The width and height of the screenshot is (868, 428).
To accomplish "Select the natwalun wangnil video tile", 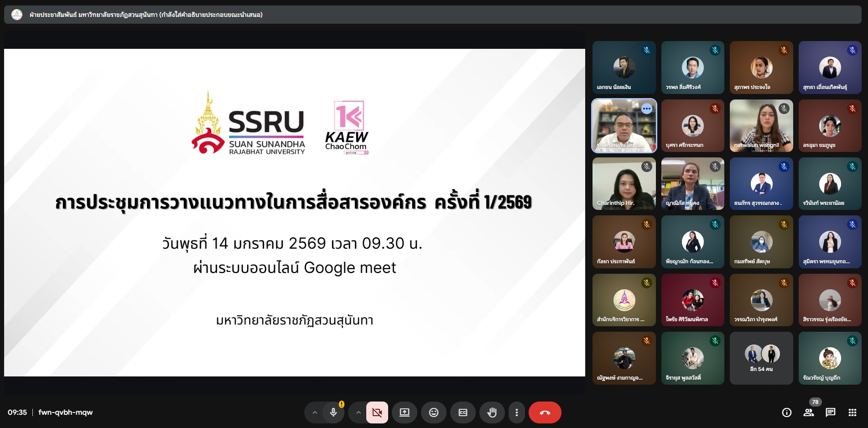I will pyautogui.click(x=761, y=125).
